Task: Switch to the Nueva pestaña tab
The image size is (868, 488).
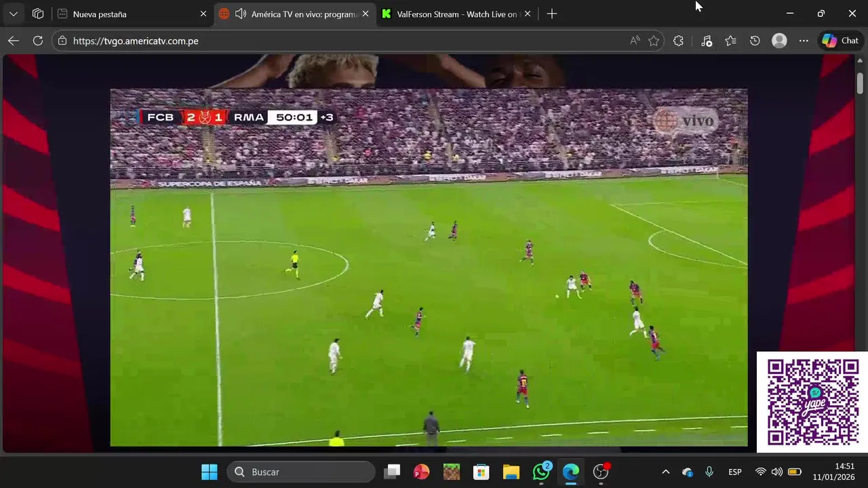Action: click(x=132, y=14)
